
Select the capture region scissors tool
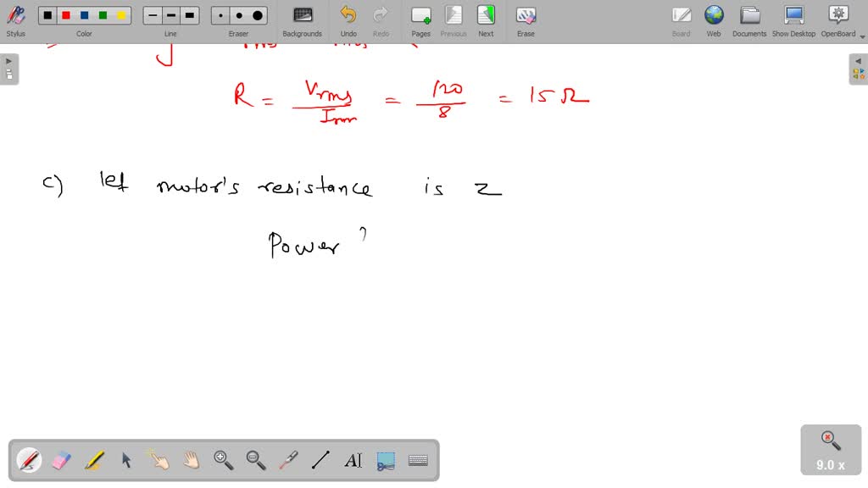(386, 460)
